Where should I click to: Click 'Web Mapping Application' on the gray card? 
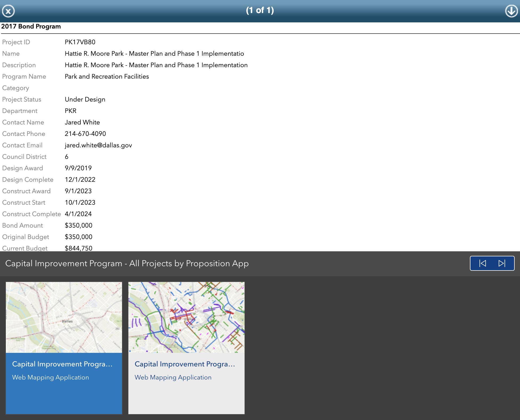(x=173, y=377)
